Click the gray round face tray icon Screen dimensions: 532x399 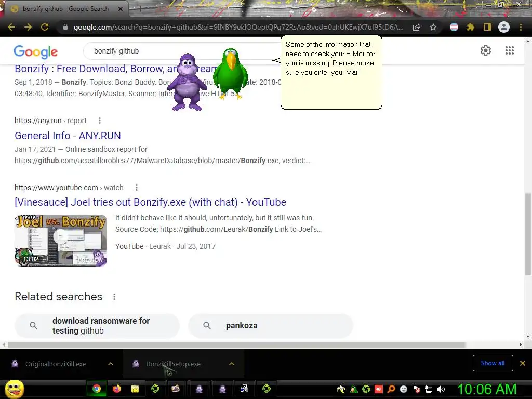pos(403,389)
